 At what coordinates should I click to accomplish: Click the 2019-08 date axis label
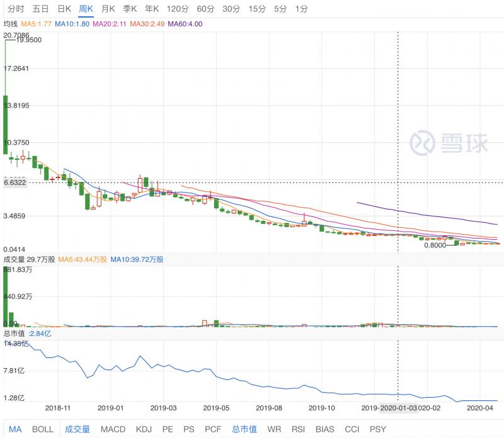click(269, 408)
